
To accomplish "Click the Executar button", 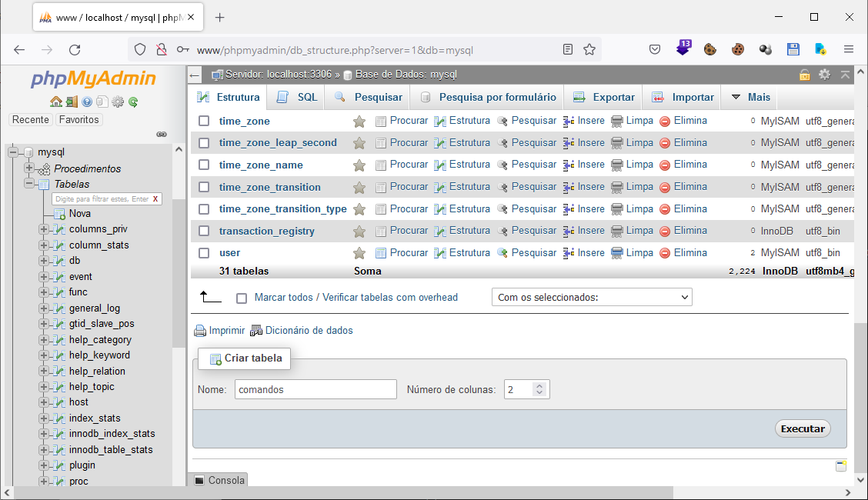I will click(803, 428).
